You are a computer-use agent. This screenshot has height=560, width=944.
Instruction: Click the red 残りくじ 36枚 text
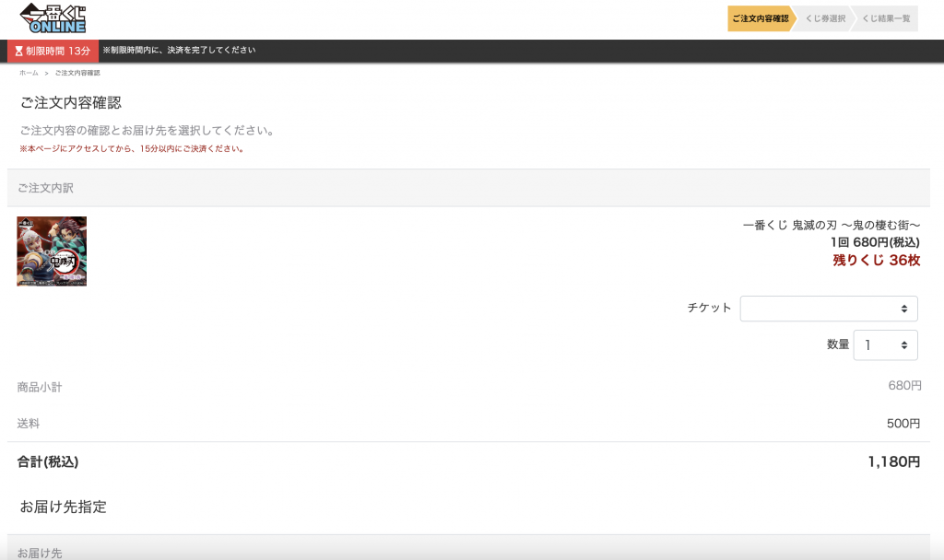[876, 261]
